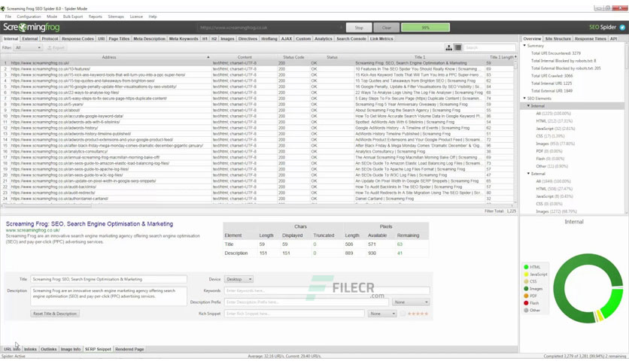Viewport: 629px width, 364px height.
Task: Click the HTML legend color dot
Action: [x=526, y=267]
